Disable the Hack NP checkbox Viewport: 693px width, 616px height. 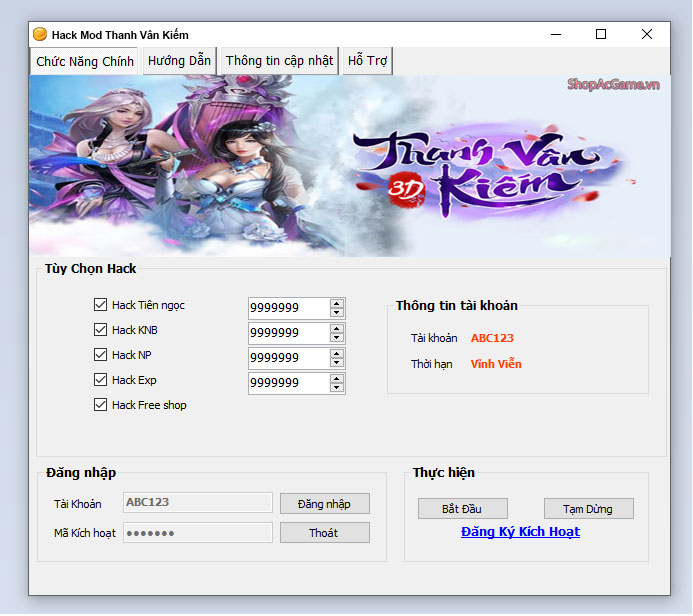[100, 354]
